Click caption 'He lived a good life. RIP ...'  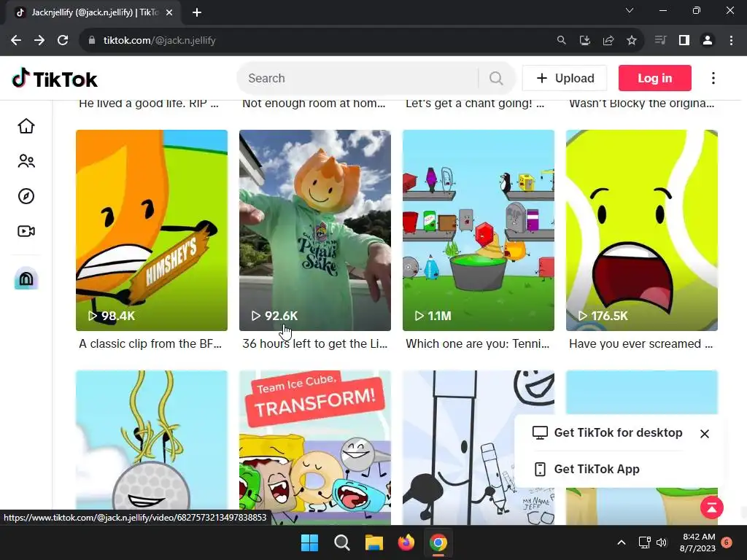tap(149, 104)
